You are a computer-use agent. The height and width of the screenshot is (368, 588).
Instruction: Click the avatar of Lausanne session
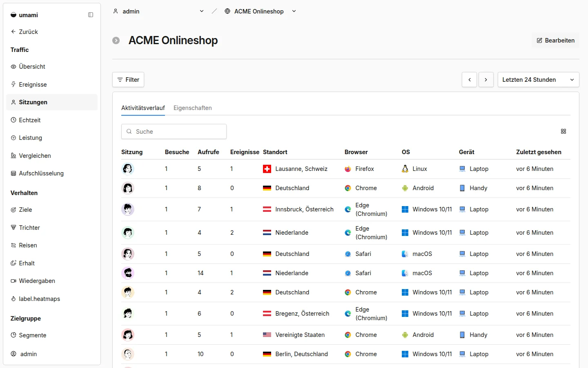point(128,169)
